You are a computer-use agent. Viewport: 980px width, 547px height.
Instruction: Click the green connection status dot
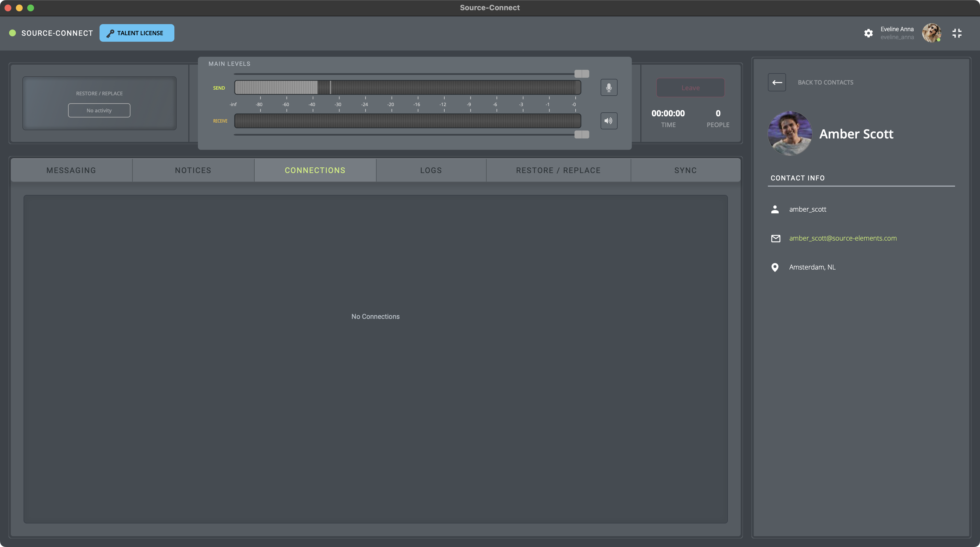click(12, 33)
